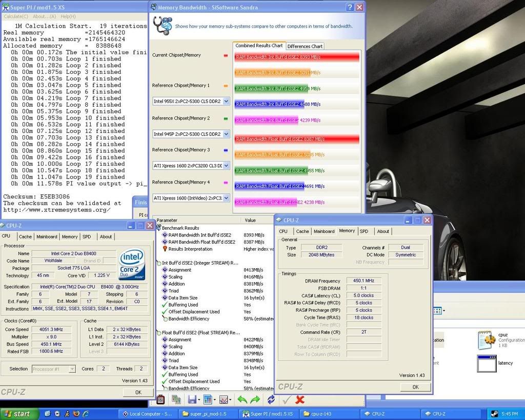Refresh the benchmark with the blue arrows icon

(271, 399)
